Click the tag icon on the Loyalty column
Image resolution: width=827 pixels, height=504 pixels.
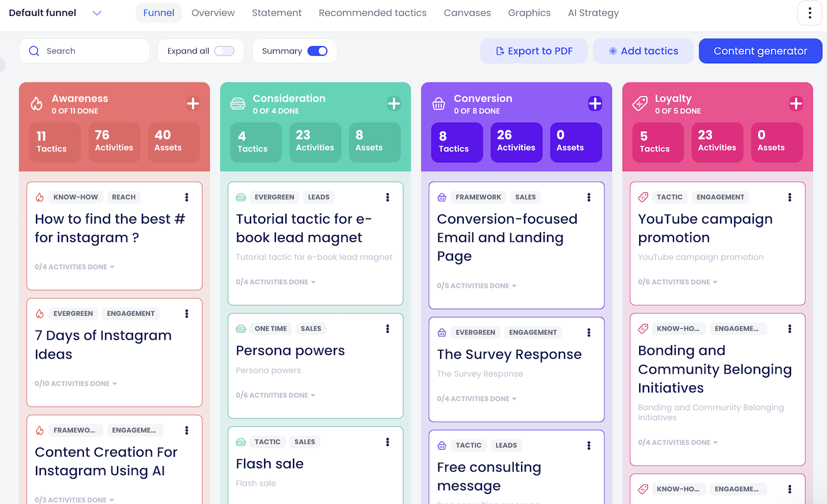click(640, 103)
